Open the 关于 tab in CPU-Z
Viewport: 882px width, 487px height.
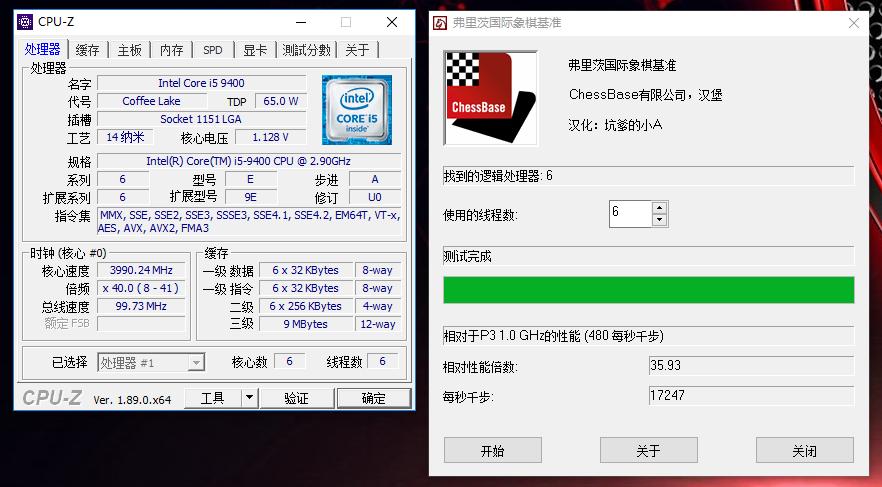(357, 50)
